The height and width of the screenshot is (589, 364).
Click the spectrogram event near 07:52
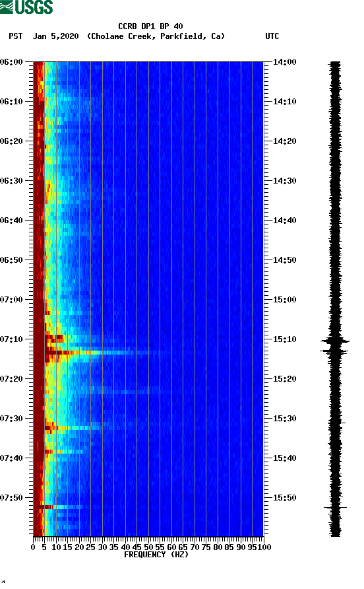pyautogui.click(x=58, y=507)
